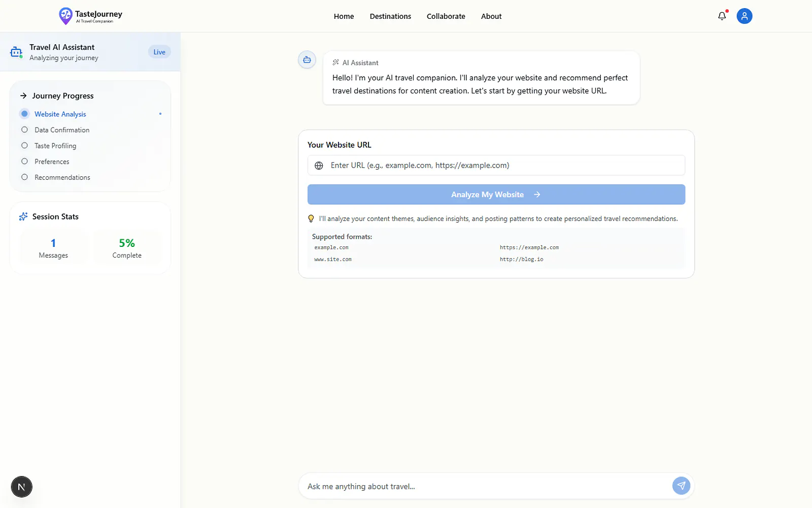Viewport: 812px width, 508px height.
Task: Open the user profile avatar
Action: (744, 16)
